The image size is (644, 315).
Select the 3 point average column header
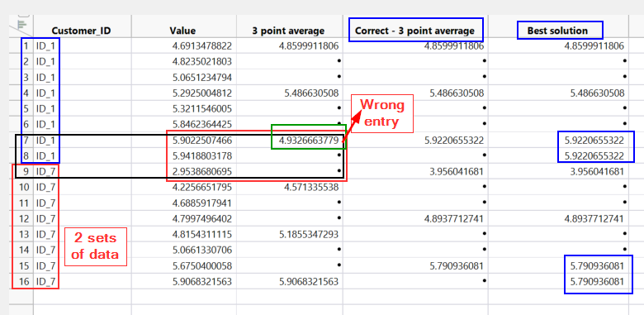[288, 31]
